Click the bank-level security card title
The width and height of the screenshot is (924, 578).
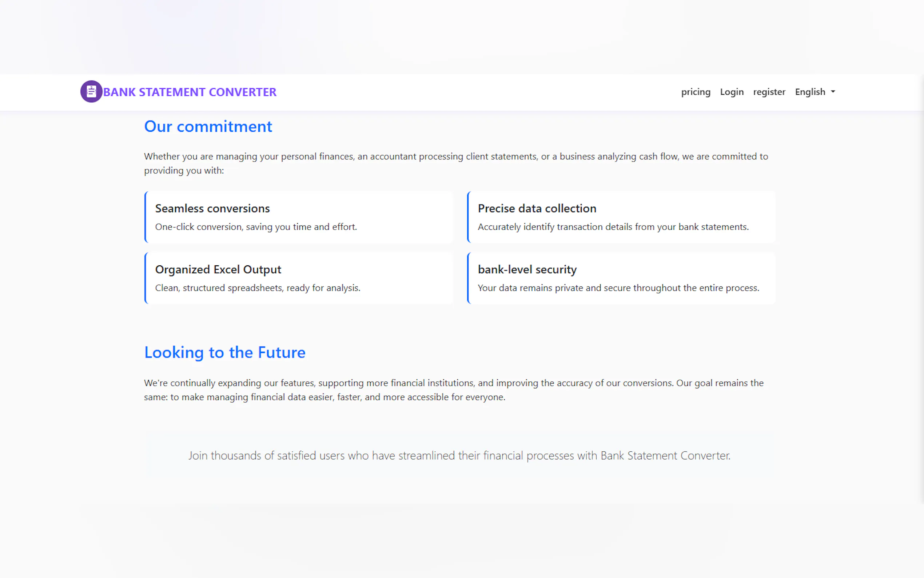click(527, 269)
